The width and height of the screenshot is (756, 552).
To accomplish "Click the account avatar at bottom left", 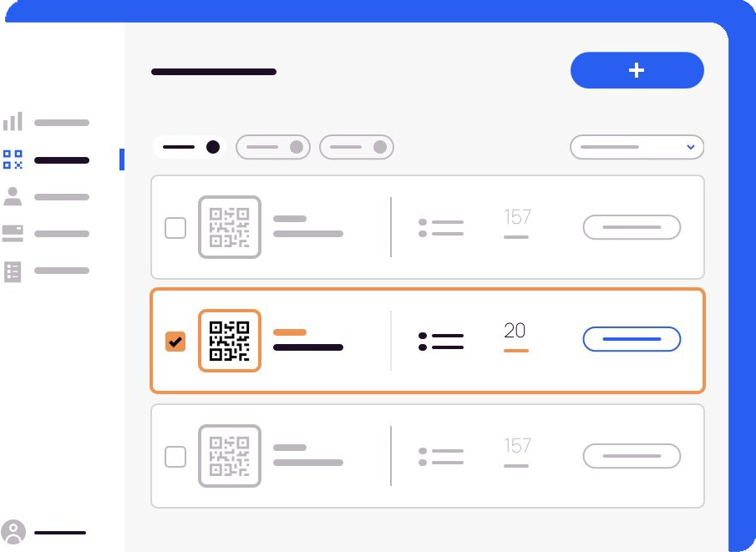I will pyautogui.click(x=13, y=532).
